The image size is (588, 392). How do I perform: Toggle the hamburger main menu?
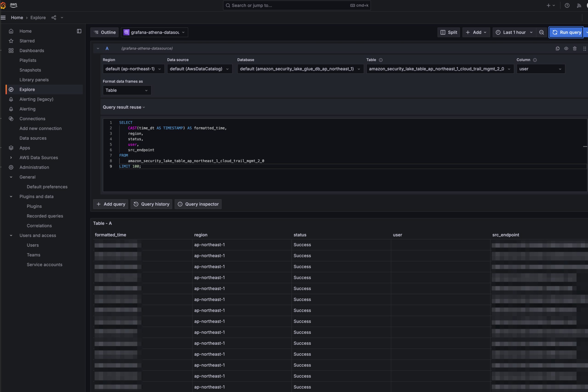pos(3,17)
